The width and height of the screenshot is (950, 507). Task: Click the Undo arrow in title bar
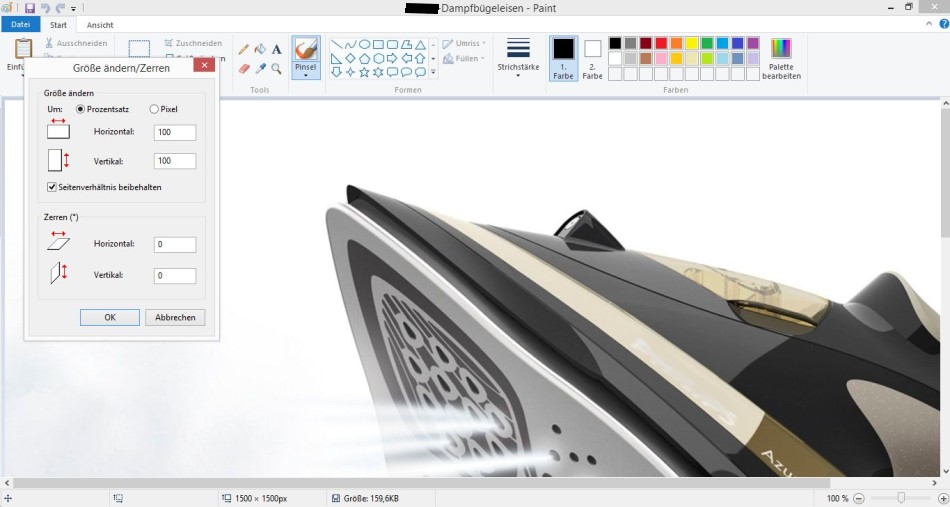(45, 8)
